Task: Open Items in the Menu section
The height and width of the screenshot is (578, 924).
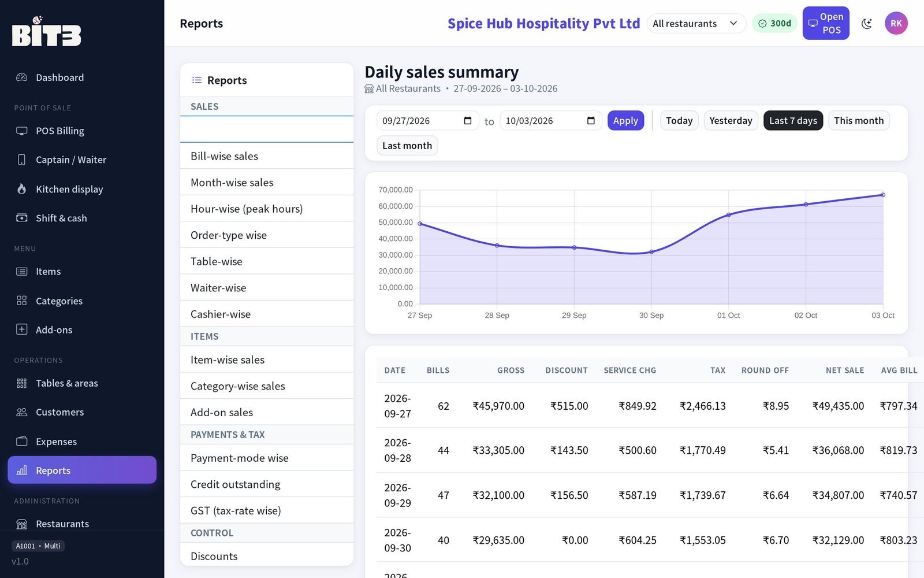Action: pyautogui.click(x=82, y=272)
